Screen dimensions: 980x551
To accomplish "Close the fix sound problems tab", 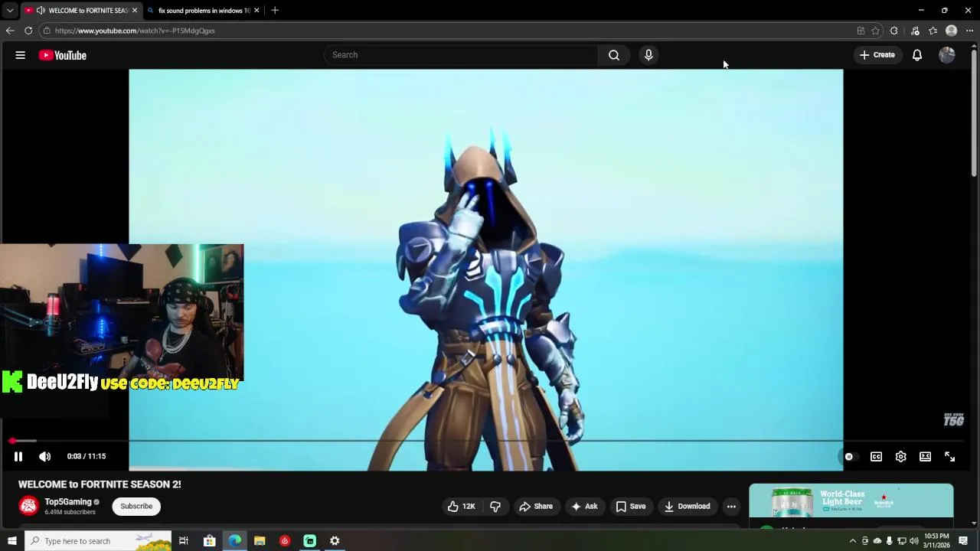I will point(256,11).
